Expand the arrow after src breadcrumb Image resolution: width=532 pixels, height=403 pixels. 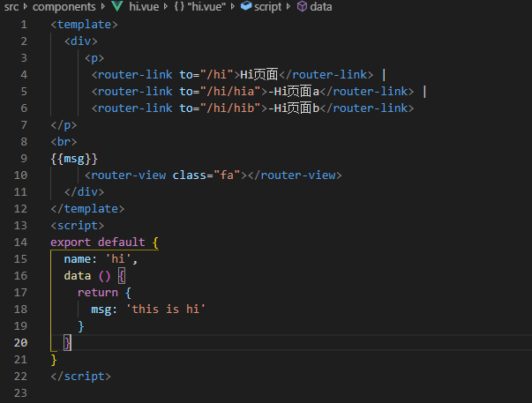pos(26,6)
